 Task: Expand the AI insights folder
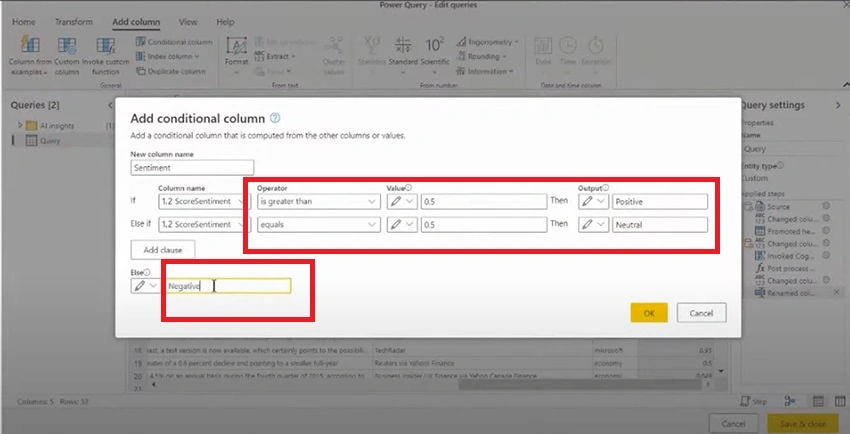coord(21,125)
